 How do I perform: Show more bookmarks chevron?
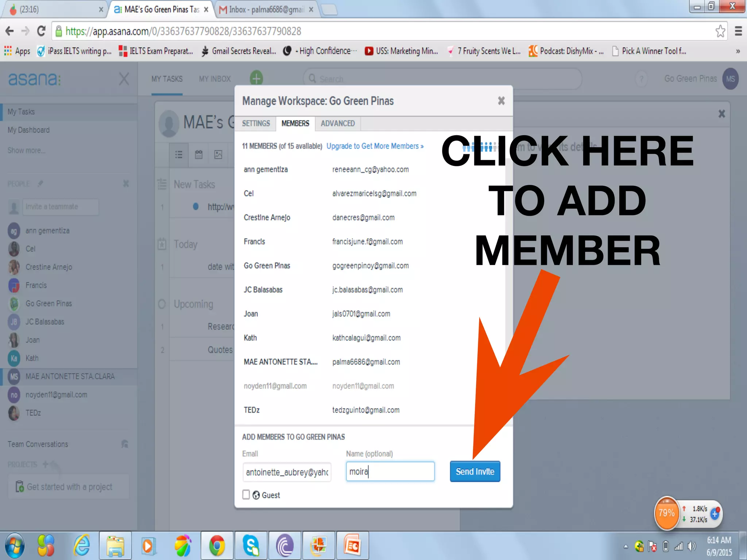click(738, 51)
